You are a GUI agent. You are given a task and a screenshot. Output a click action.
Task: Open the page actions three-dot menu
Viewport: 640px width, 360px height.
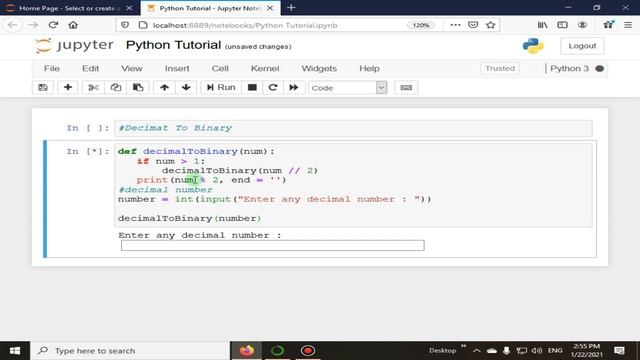[455, 25]
